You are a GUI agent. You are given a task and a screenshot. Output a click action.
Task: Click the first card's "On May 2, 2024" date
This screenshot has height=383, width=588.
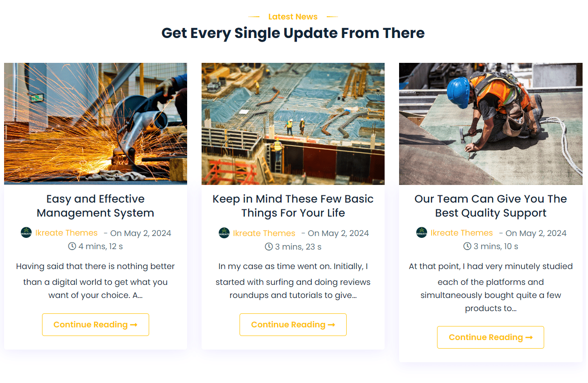point(141,233)
